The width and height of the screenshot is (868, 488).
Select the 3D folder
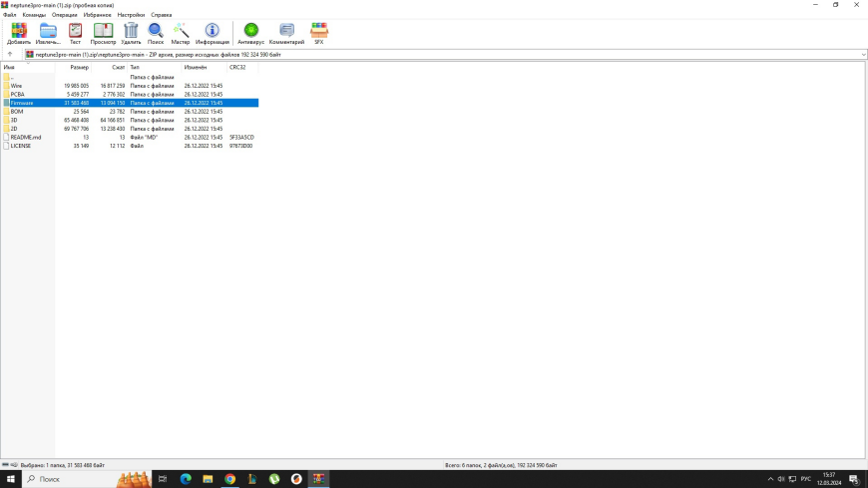point(130,120)
